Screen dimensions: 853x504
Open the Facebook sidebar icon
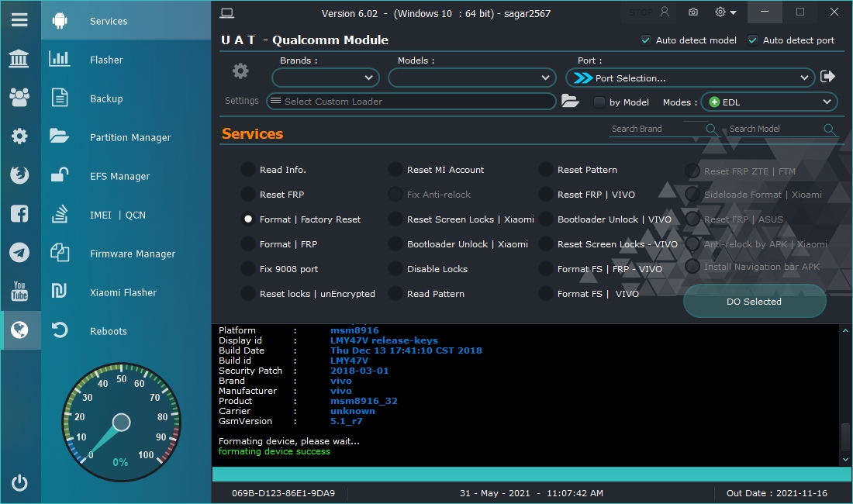tap(19, 214)
